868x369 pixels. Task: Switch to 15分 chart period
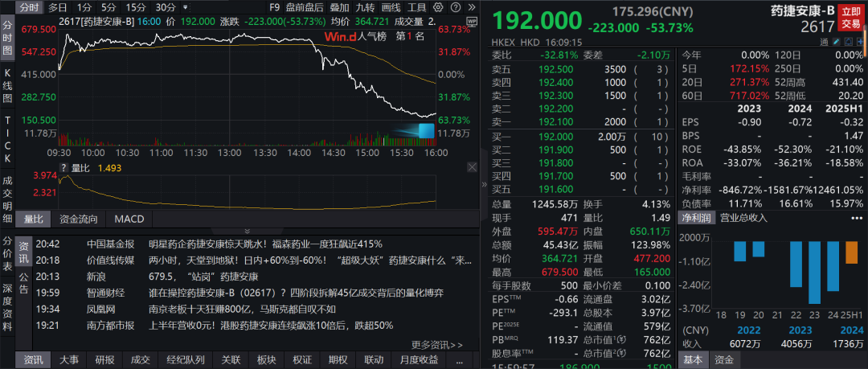pos(136,8)
